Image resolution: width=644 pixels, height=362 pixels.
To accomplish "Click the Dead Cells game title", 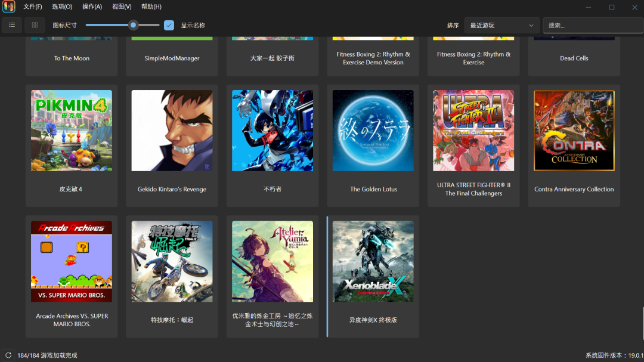I will [x=574, y=58].
